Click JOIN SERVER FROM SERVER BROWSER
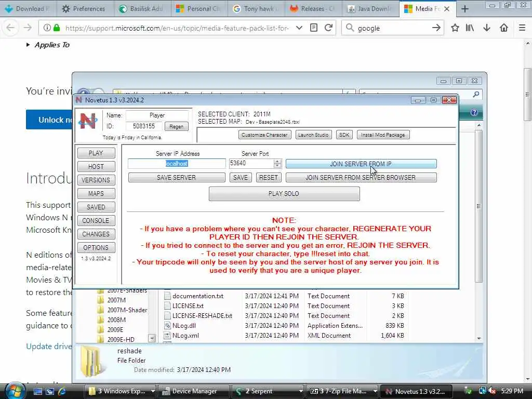The width and height of the screenshot is (532, 399). 361,178
